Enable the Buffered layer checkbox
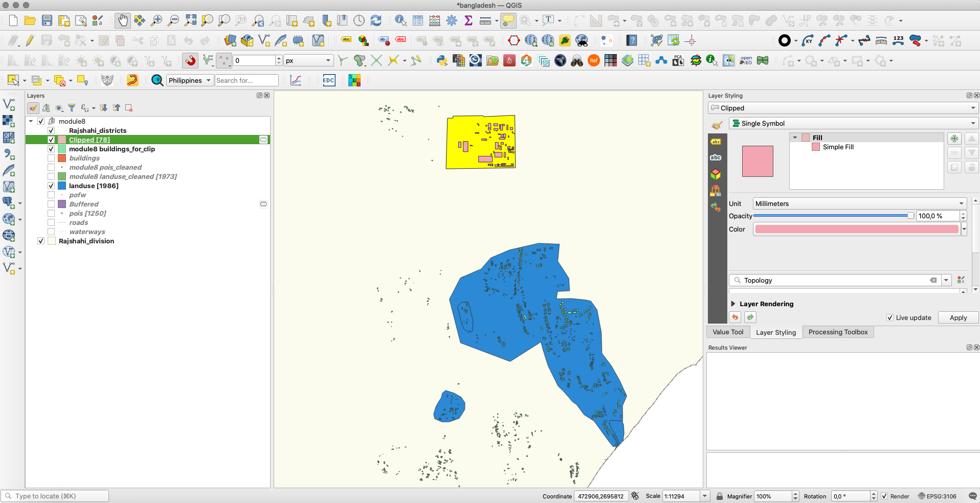 coord(51,204)
